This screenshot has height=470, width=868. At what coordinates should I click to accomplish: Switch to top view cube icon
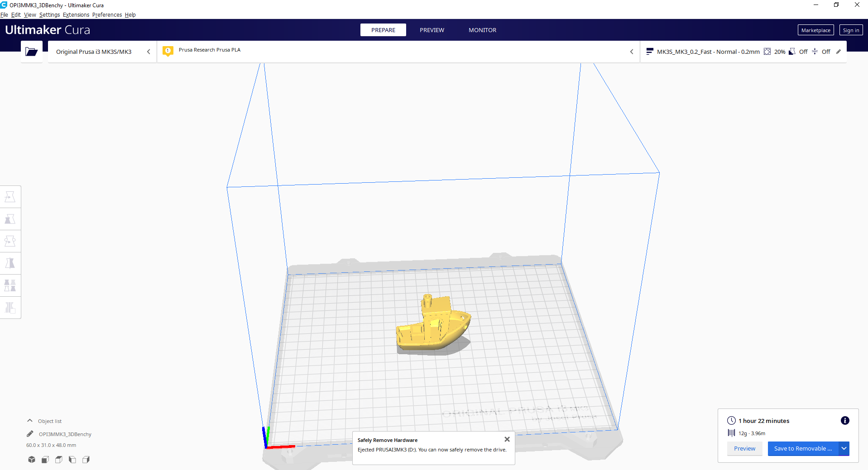coord(59,460)
